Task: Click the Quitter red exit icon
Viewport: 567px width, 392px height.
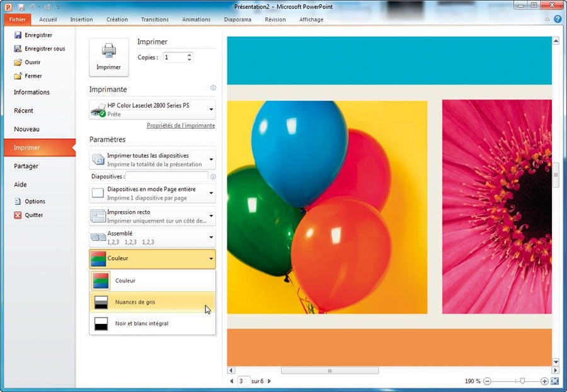Action: 18,215
